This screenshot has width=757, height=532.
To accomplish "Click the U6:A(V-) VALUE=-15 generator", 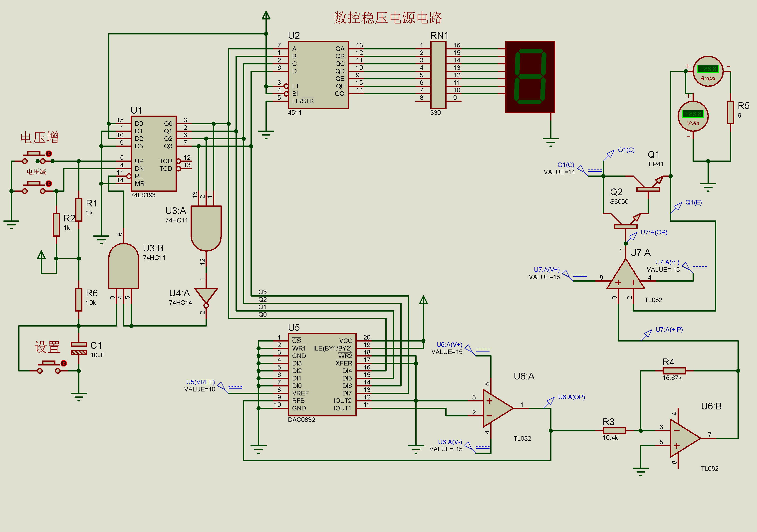I will [470, 447].
